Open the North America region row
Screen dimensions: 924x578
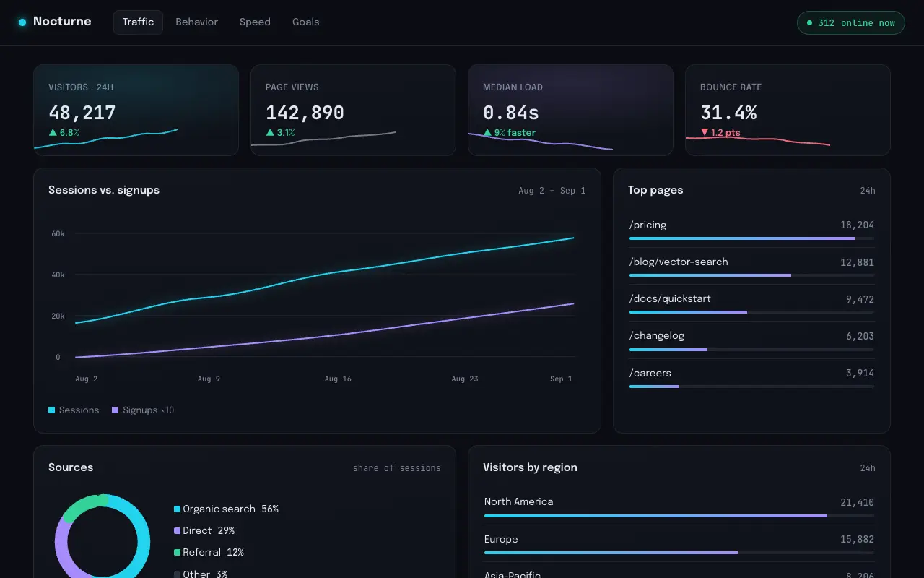679,506
